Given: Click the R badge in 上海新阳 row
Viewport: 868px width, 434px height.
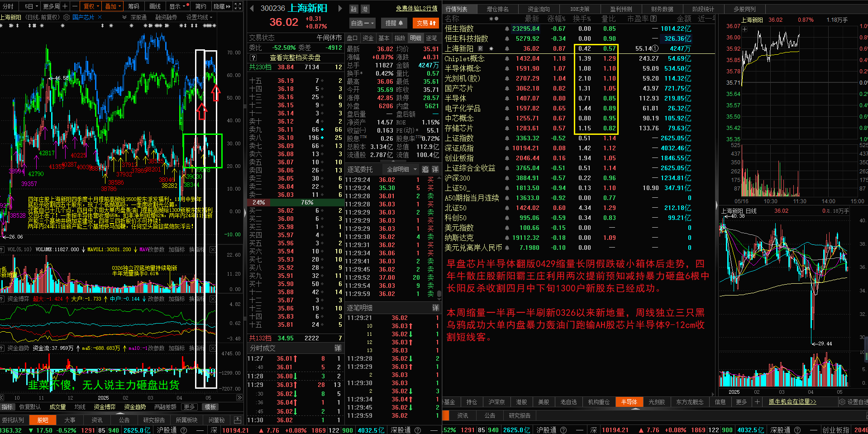Looking at the screenshot, I should (480, 48).
